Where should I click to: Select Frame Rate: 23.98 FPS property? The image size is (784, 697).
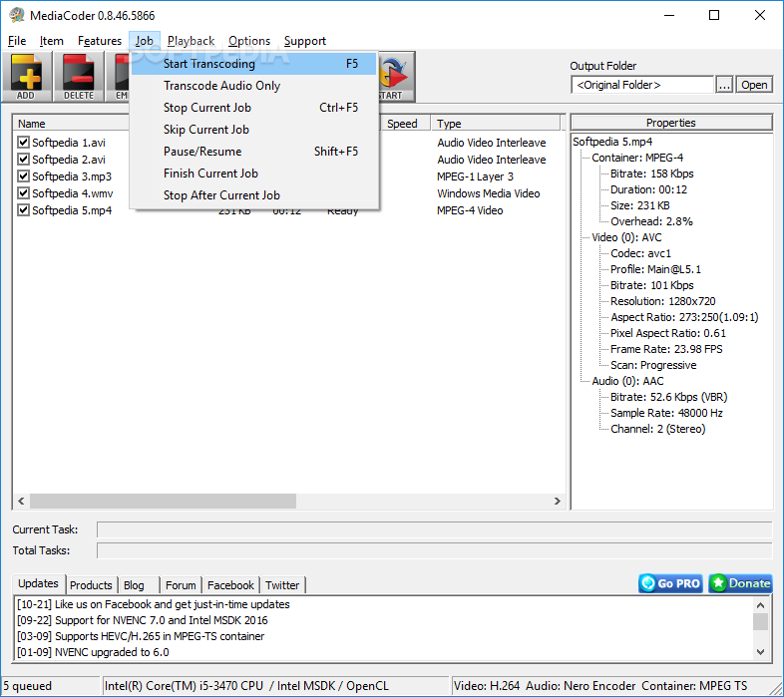click(x=666, y=349)
